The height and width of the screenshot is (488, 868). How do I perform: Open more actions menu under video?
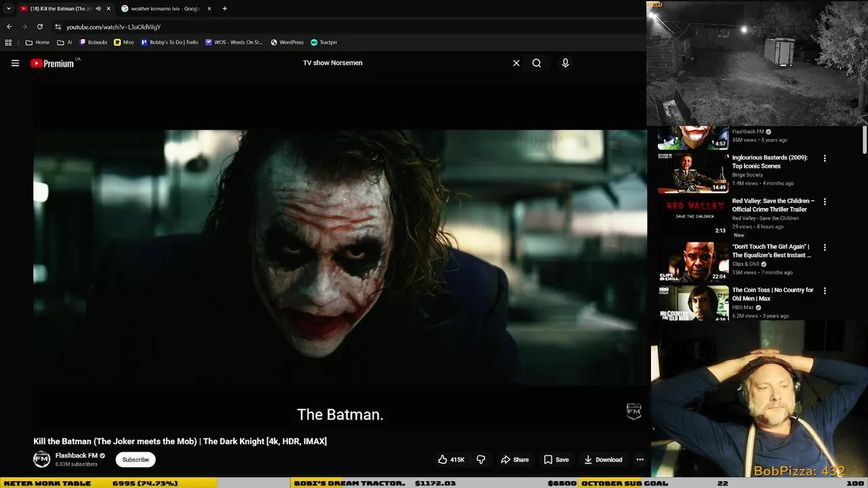639,460
